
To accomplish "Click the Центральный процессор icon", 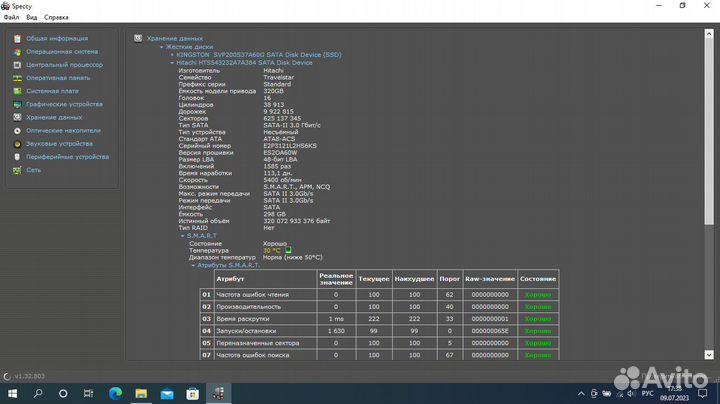I will tap(17, 65).
